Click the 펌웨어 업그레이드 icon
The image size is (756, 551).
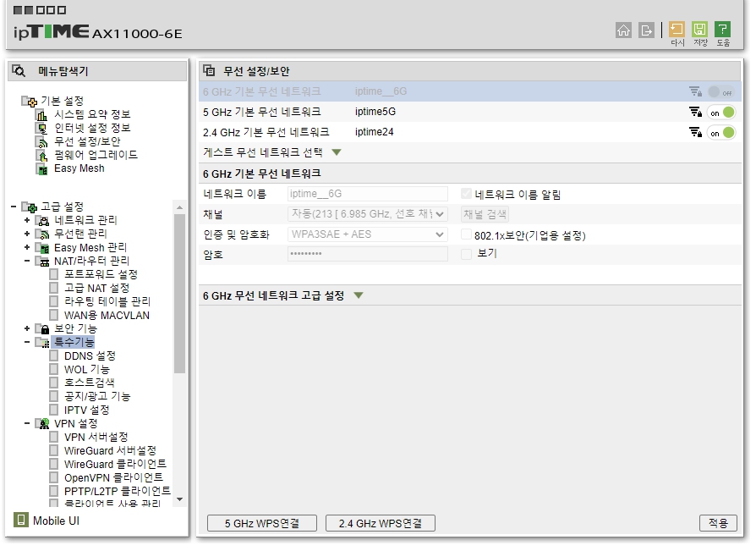[x=42, y=156]
